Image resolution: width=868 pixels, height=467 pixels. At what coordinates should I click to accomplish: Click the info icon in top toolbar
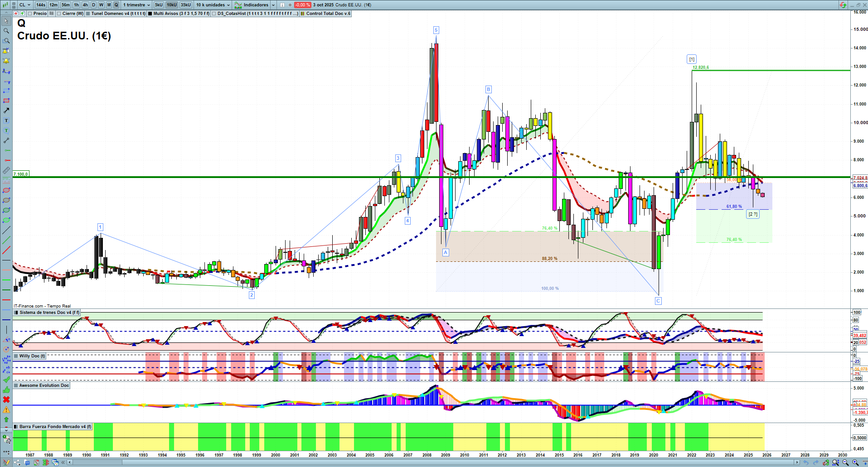(x=282, y=5)
